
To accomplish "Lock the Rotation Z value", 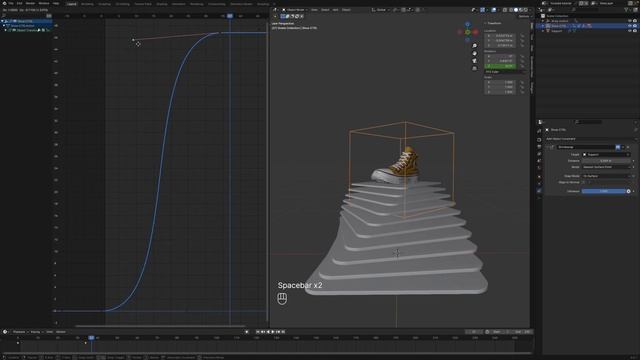I will coord(522,66).
